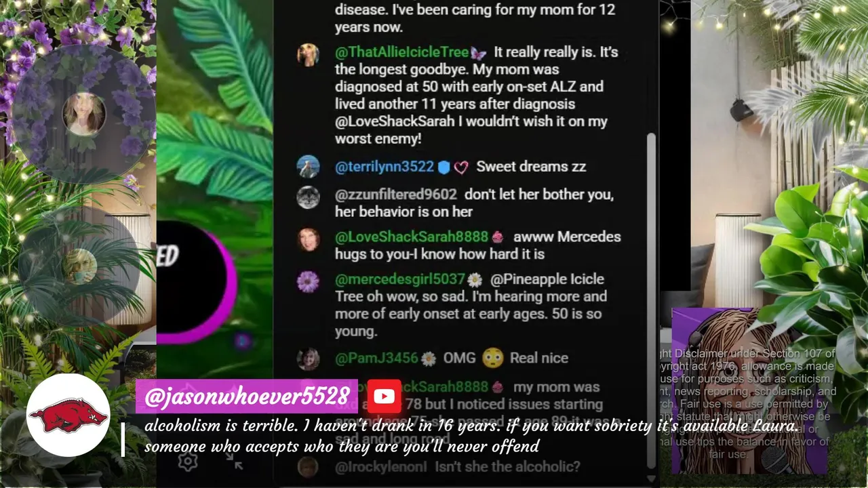Viewport: 868px width, 488px height.
Task: Open the settings gear icon
Action: click(x=188, y=462)
